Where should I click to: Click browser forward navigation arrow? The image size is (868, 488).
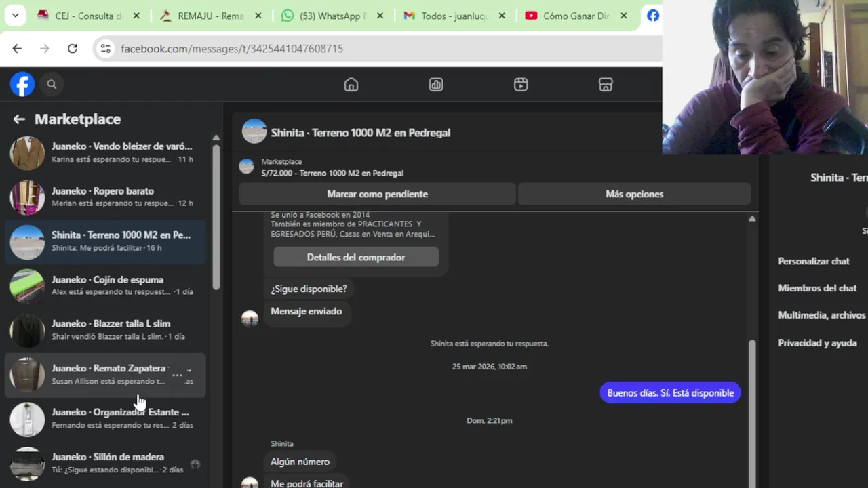coord(45,49)
